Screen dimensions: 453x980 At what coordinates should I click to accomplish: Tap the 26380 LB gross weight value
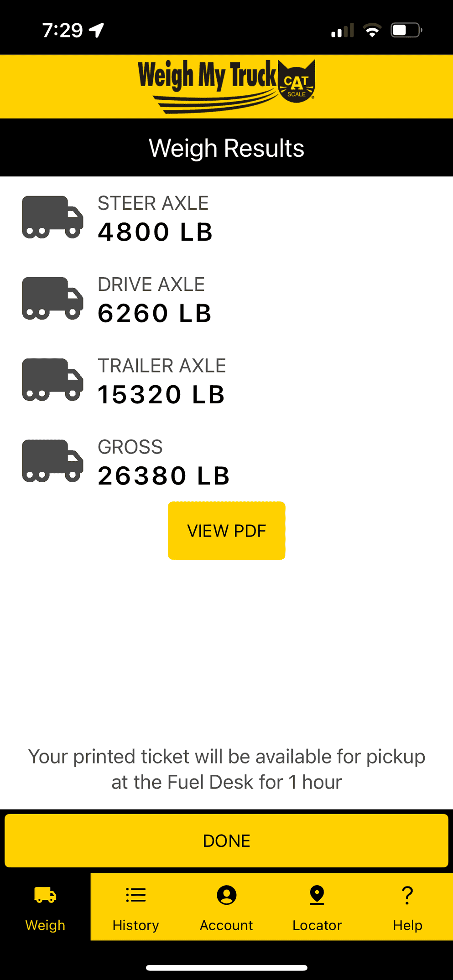click(x=164, y=476)
